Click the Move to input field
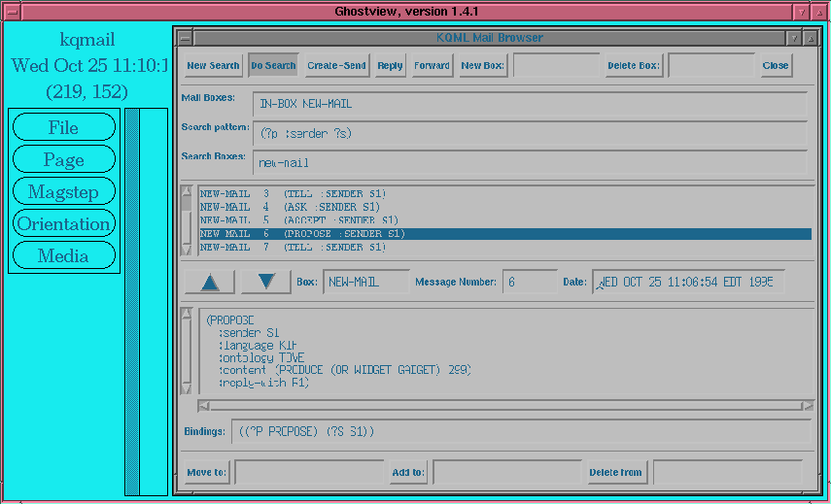This screenshot has width=831, height=504. [x=309, y=472]
